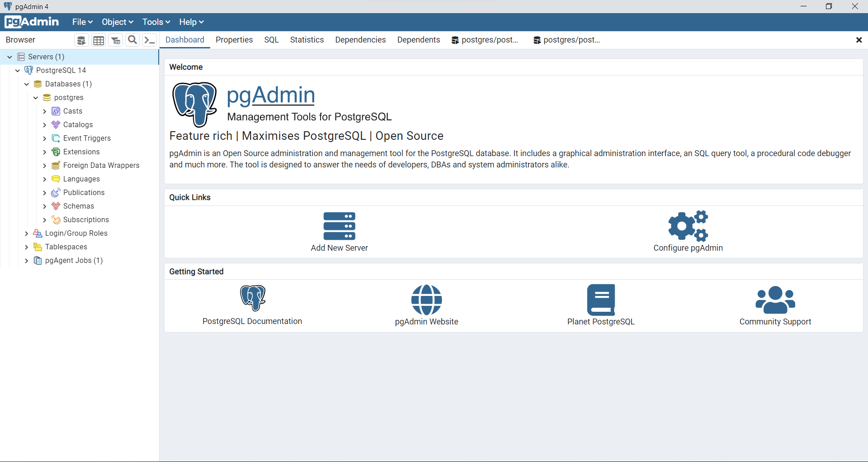Expand the Login/Group Roles chevron
The image size is (868, 462).
pos(26,233)
